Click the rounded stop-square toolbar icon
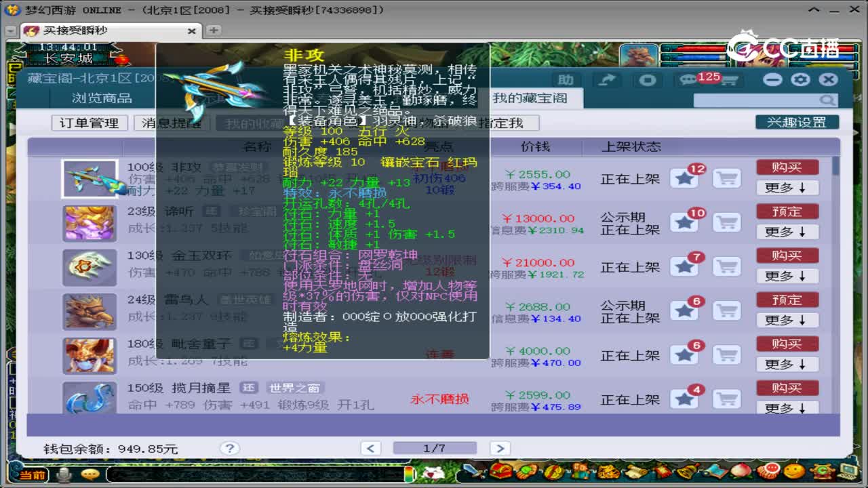 pyautogui.click(x=648, y=80)
